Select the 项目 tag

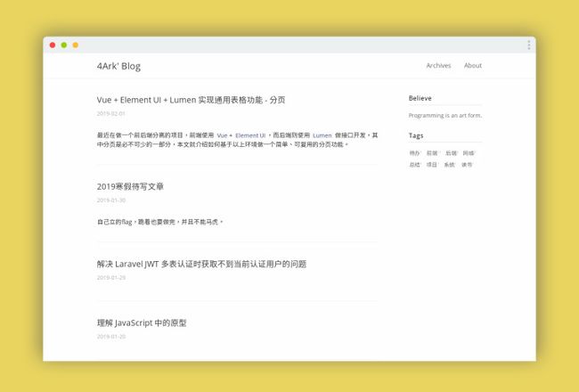point(432,165)
